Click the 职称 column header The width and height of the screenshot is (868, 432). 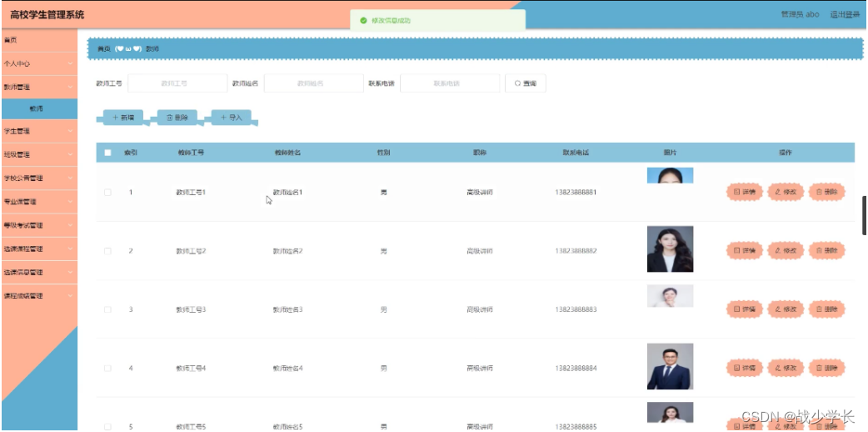[x=479, y=153]
